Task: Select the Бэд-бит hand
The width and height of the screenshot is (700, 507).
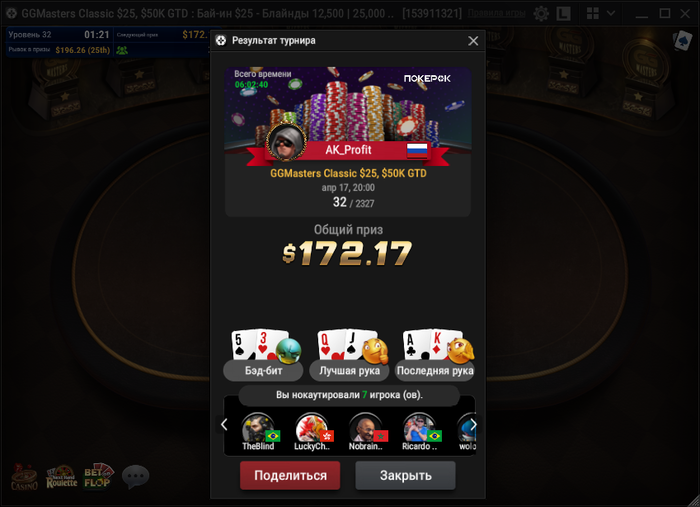Action: 263,355
